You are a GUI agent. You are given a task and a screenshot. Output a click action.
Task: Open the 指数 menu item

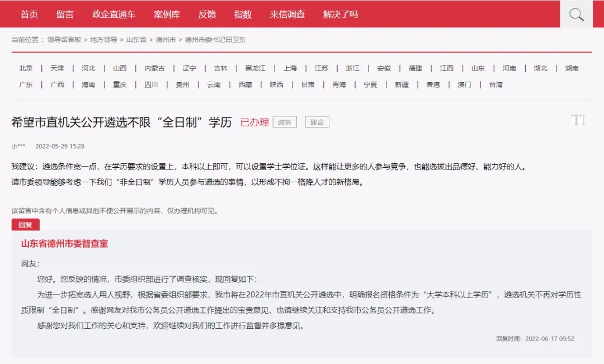point(242,14)
